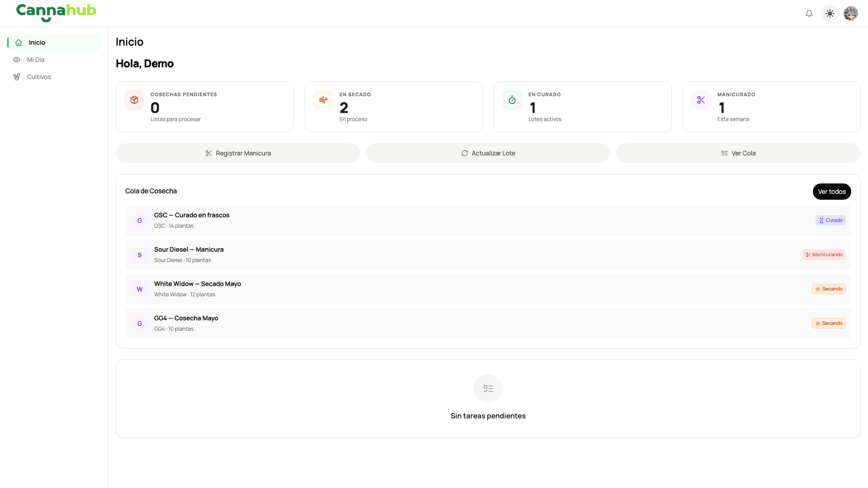
Task: Open Cultivos in the sidebar
Action: (x=54, y=77)
